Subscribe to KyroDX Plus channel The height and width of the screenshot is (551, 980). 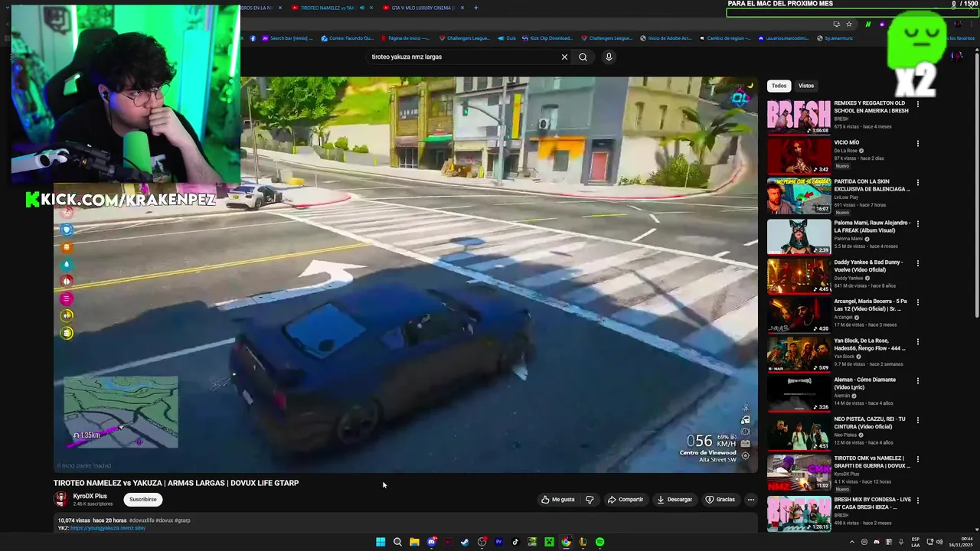[x=142, y=499]
